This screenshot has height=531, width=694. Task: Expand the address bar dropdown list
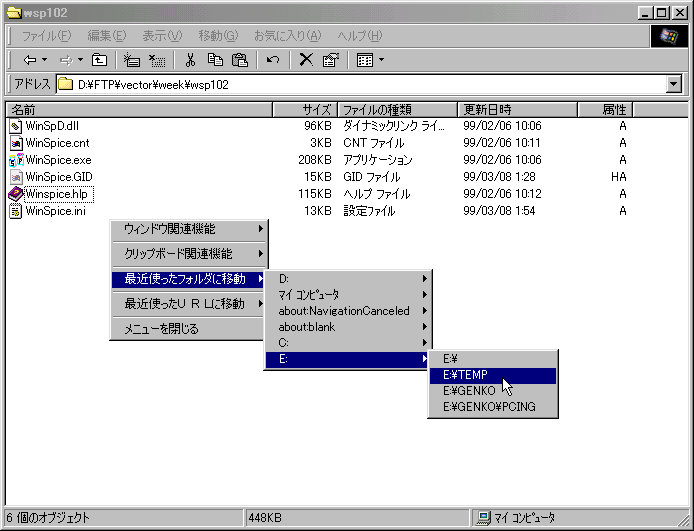tap(673, 84)
